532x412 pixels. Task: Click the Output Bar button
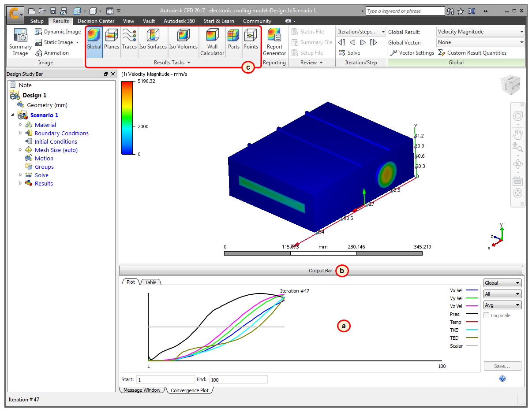(321, 271)
